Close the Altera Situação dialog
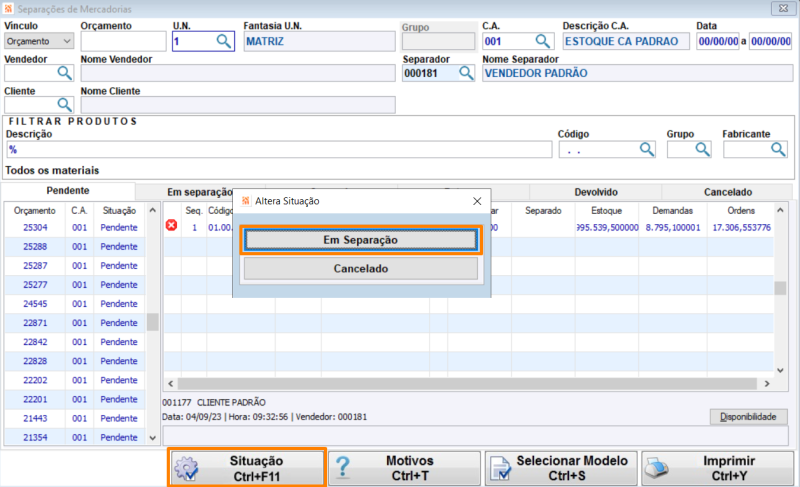This screenshot has width=800, height=487. (x=477, y=201)
